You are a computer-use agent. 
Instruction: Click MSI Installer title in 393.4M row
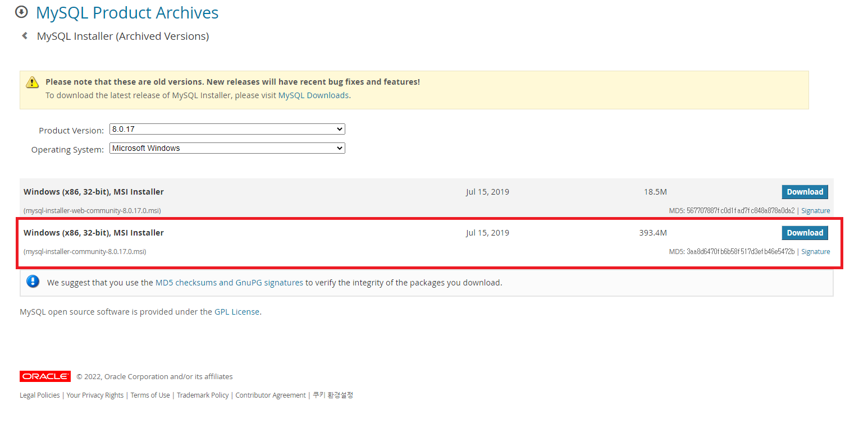click(94, 233)
